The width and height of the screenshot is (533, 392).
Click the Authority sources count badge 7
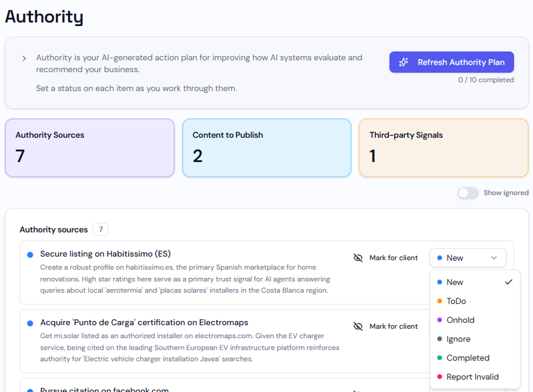pyautogui.click(x=100, y=230)
